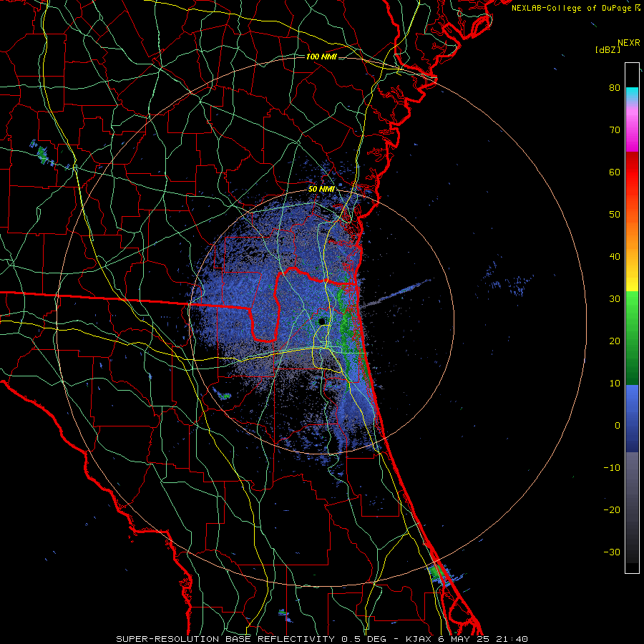The width and height of the screenshot is (644, 644).
Task: Click the green echo cell near the southeast coast
Action: (439, 573)
